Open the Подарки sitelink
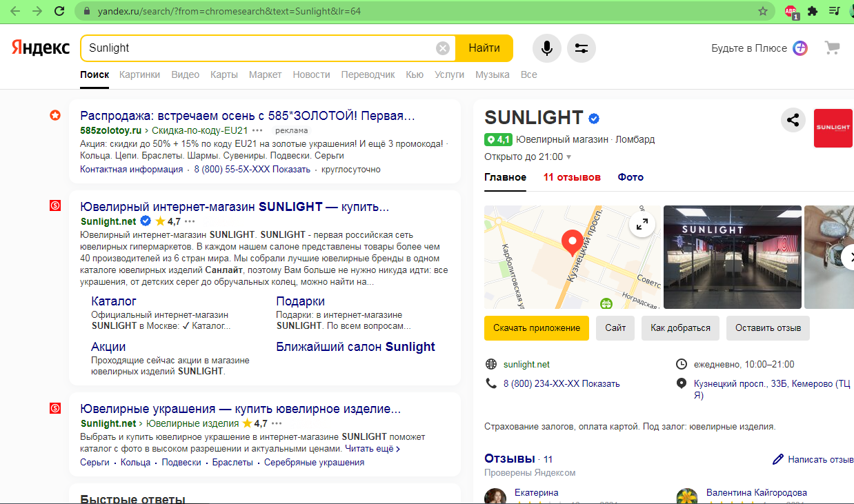 point(300,301)
